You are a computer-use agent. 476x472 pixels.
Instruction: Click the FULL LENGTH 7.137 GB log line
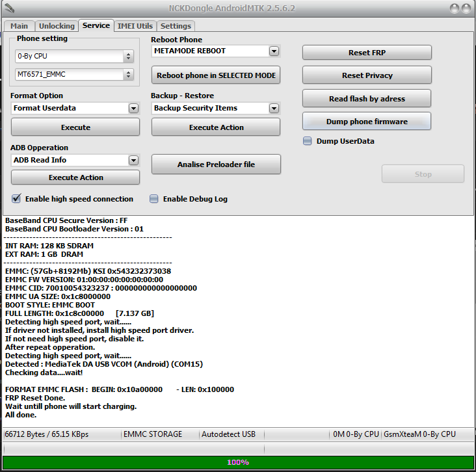click(79, 313)
